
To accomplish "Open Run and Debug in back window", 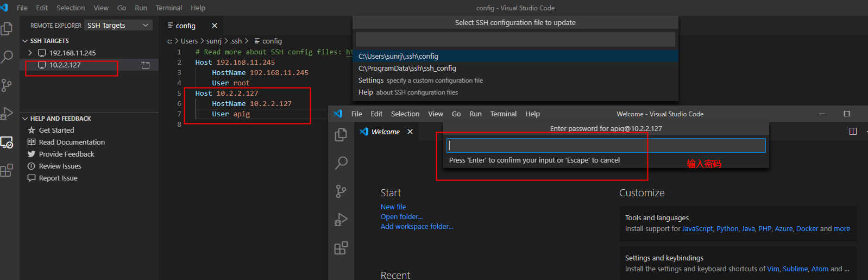I will (7, 114).
